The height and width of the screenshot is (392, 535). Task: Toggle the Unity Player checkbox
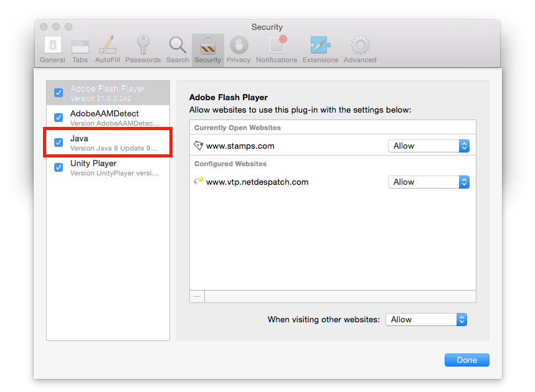point(59,167)
